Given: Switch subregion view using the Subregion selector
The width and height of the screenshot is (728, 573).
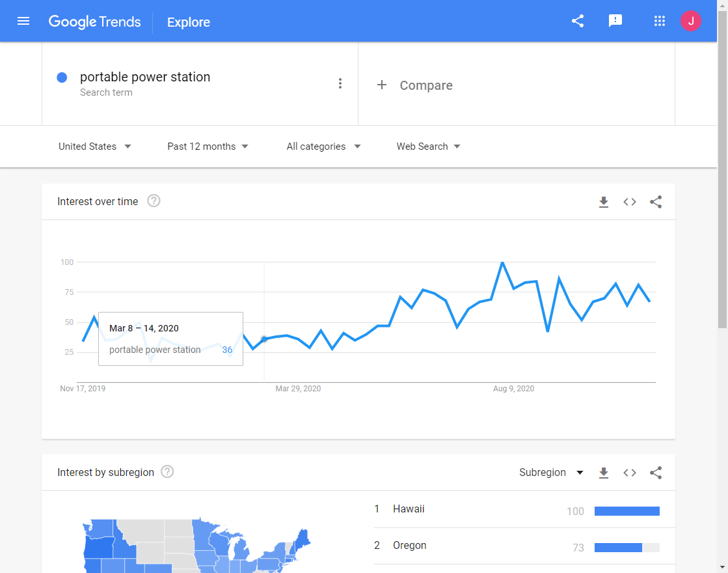Looking at the screenshot, I should pos(551,472).
